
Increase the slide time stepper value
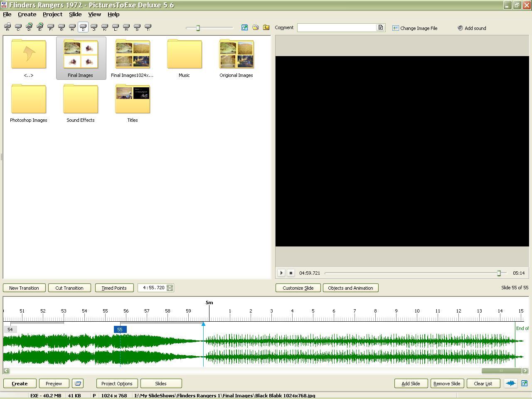170,286
